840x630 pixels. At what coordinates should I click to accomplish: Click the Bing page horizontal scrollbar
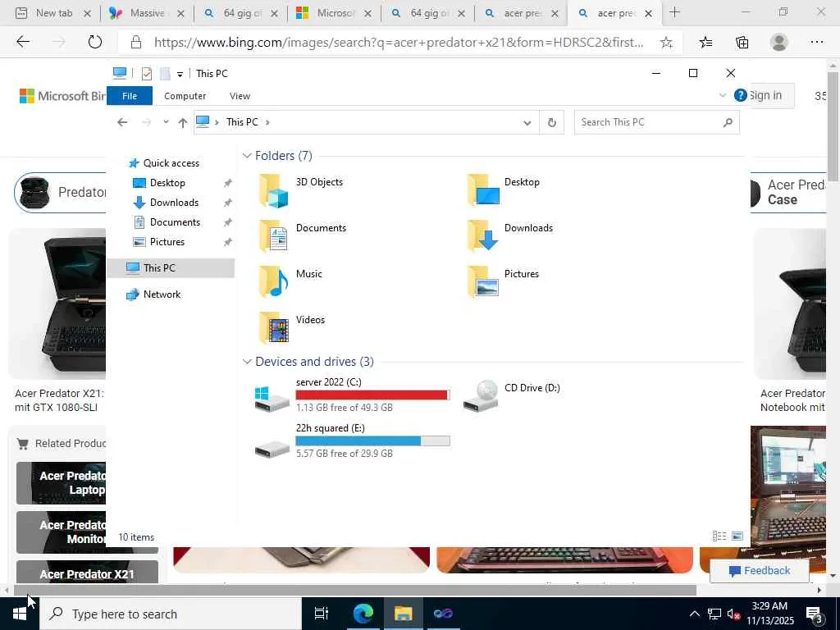(x=354, y=590)
